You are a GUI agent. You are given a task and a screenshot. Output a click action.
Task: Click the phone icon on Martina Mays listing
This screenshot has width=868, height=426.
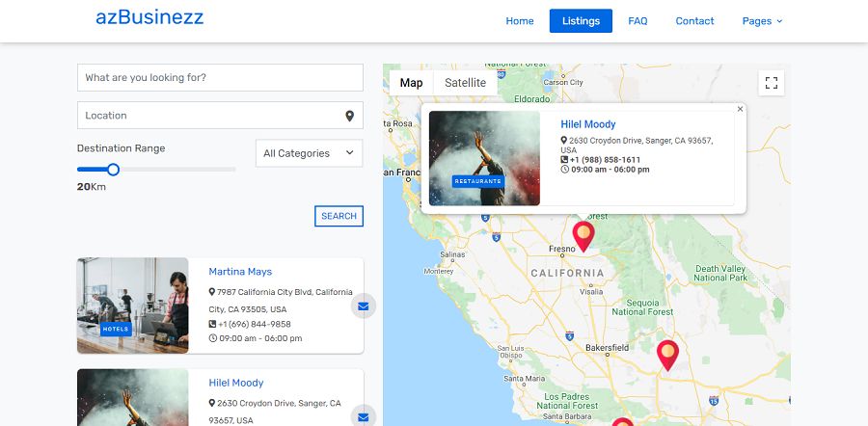click(x=212, y=324)
